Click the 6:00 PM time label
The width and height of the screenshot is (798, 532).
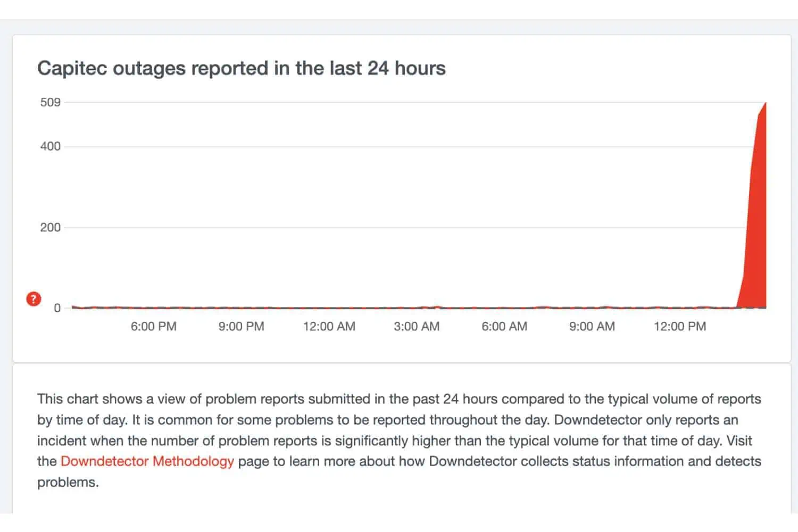[154, 327]
